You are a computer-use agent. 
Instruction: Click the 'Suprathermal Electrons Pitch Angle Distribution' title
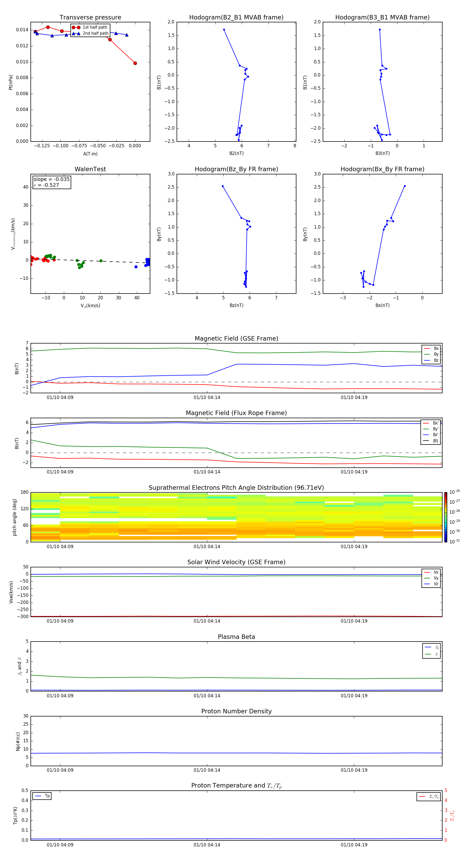(x=236, y=488)
